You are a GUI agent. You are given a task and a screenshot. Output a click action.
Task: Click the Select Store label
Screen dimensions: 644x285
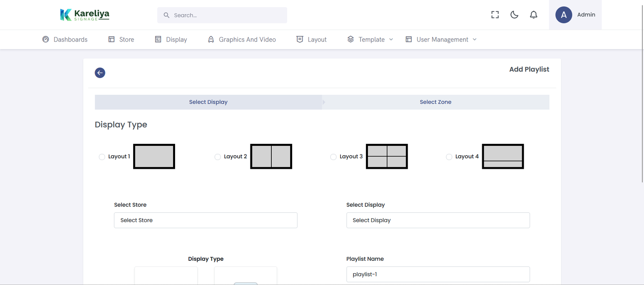pos(130,205)
